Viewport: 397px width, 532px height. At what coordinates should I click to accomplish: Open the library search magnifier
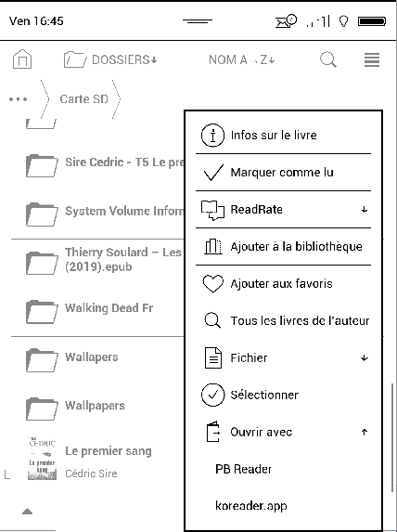coord(328,59)
